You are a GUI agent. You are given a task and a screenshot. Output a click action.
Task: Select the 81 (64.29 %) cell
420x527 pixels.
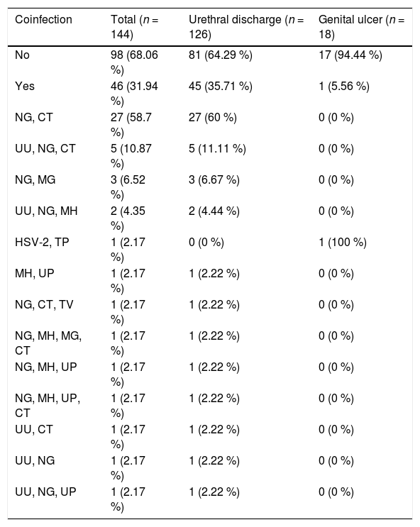[x=220, y=55]
